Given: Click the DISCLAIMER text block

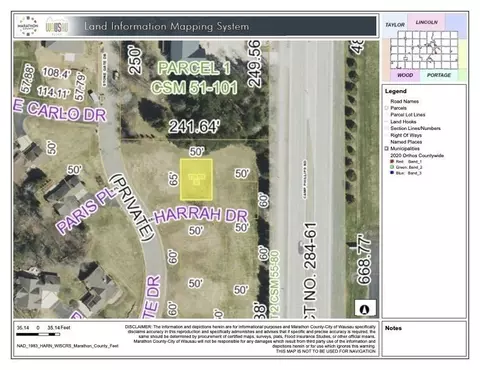Looking at the screenshot, I should (251, 339).
